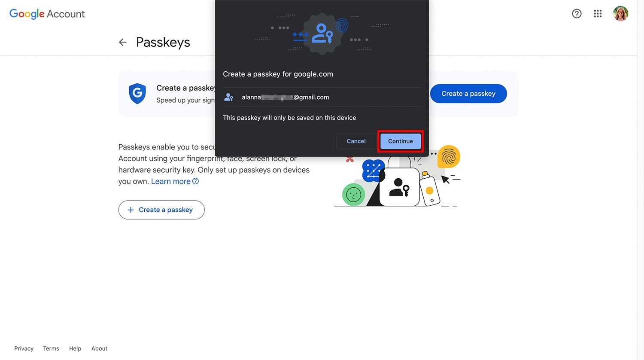This screenshot has width=644, height=360.
Task: Click the Continue button in the passkey dialog
Action: (401, 141)
